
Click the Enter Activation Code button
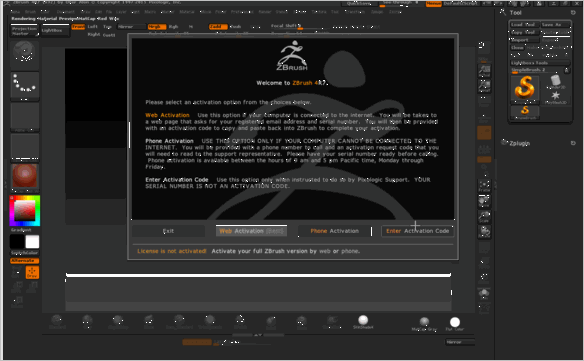[x=418, y=231]
